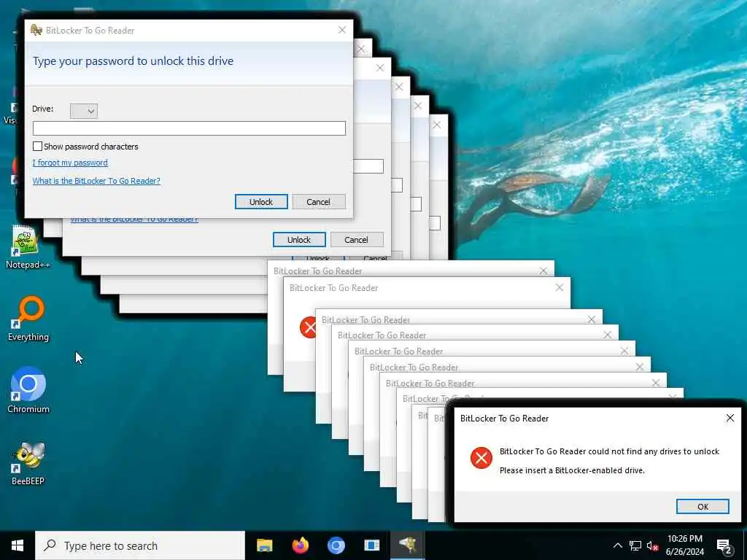Screen dimensions: 747x560
Task: Click the 'could not find any drives to unlock' message
Action: (x=609, y=451)
